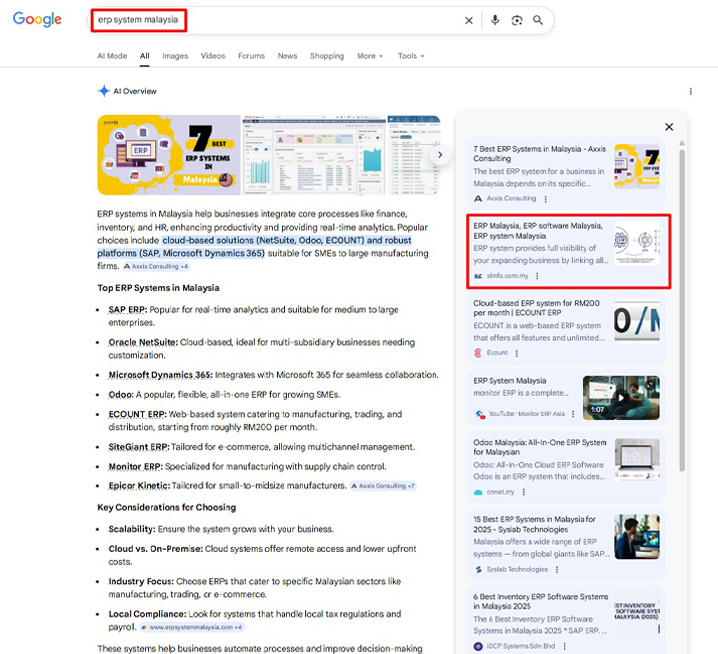
Task: Open www.erpsystemmalaysia.com +4 citation chip
Action: point(192,627)
